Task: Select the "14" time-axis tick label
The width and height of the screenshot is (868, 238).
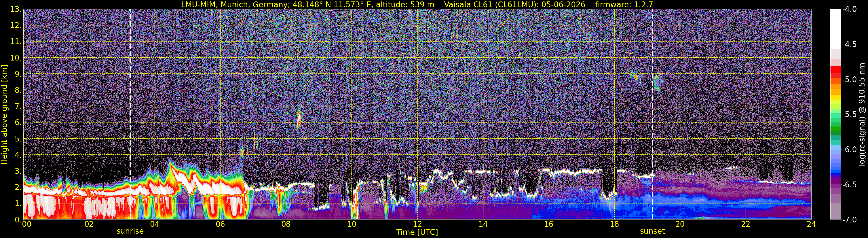Action: 483,224
